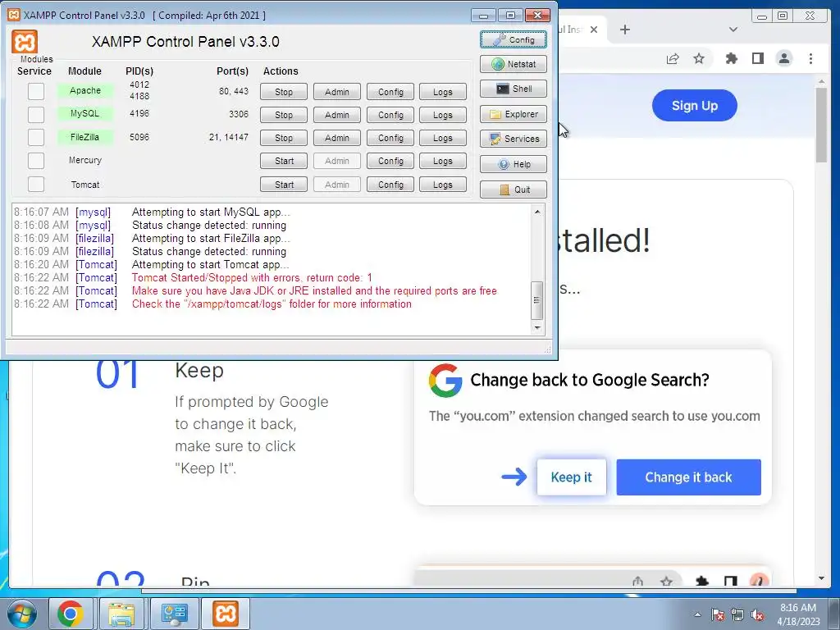840x630 pixels.
Task: Click the XAMPP log scrollbar down arrow
Action: (x=537, y=327)
